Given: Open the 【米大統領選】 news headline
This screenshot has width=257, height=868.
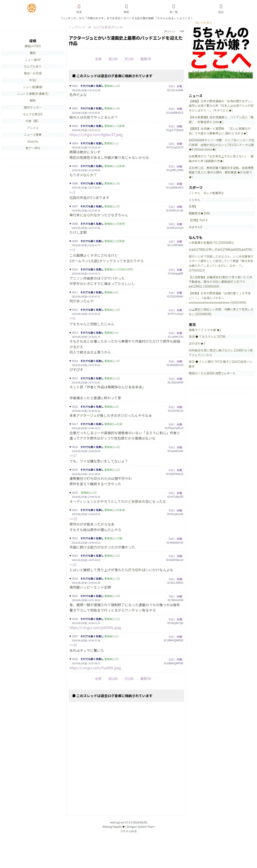Looking at the screenshot, I should [221, 120].
